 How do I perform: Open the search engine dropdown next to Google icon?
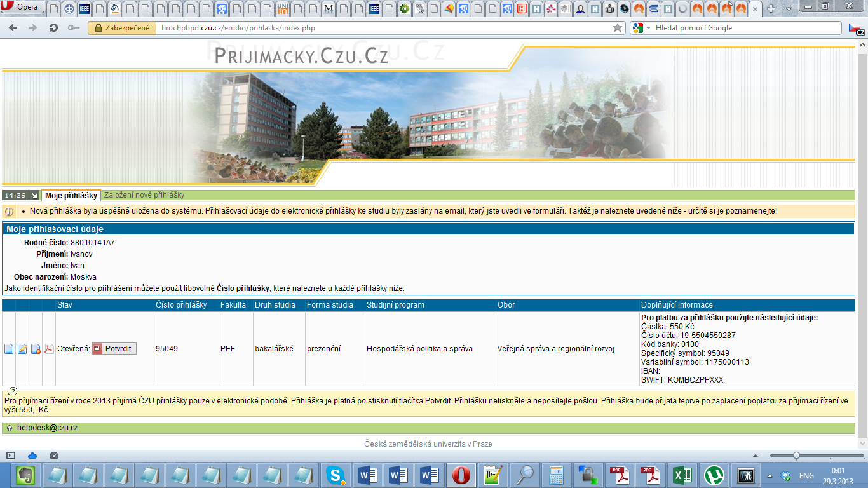[x=648, y=28]
